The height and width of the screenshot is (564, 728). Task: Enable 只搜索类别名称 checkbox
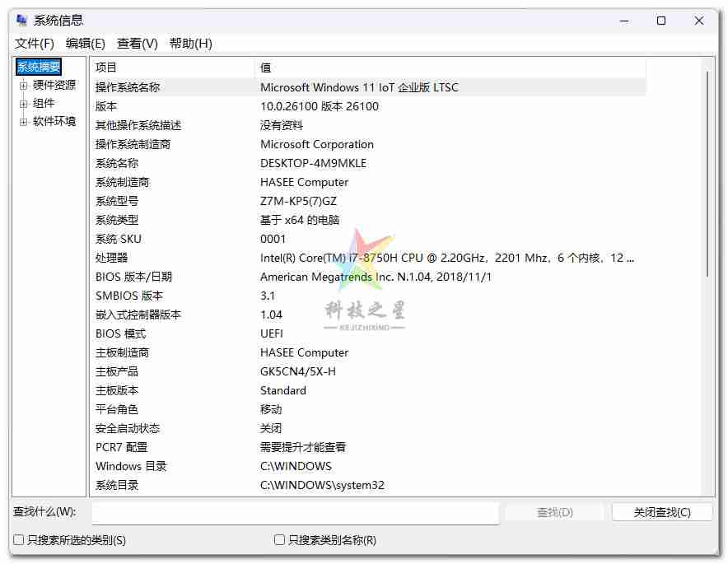[280, 540]
